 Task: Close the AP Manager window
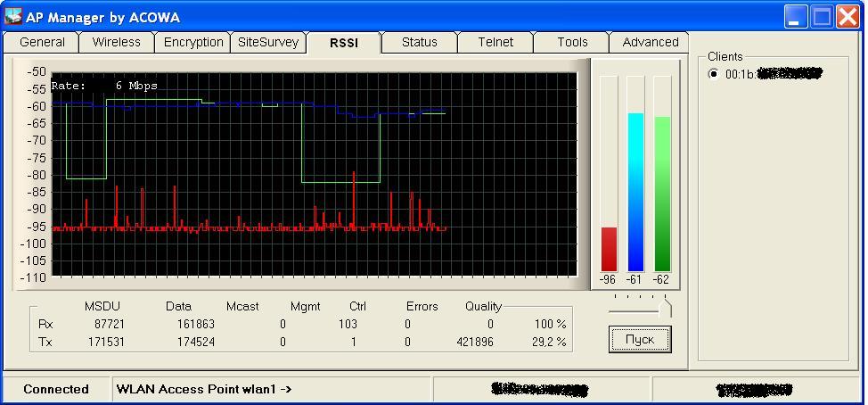click(x=848, y=17)
